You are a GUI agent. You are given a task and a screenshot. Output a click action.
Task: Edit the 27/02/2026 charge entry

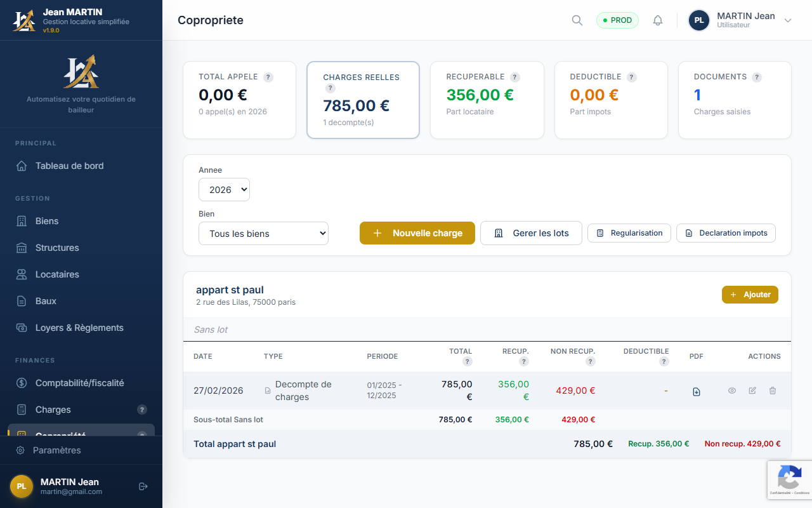tap(752, 391)
